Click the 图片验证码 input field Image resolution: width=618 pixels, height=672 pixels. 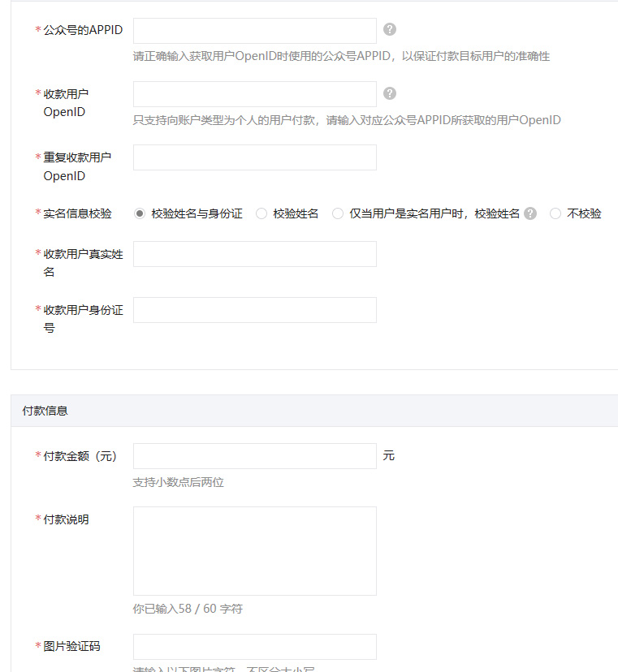click(255, 647)
